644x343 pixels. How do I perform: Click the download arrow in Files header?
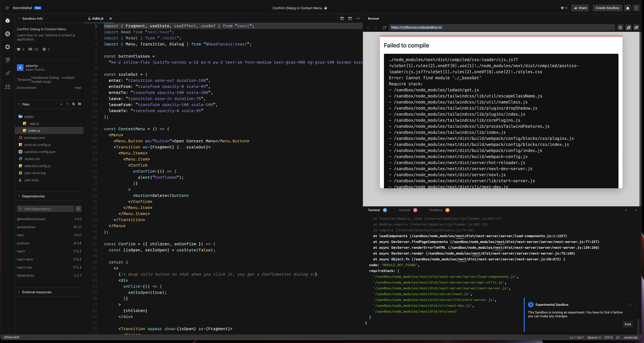coord(61,104)
